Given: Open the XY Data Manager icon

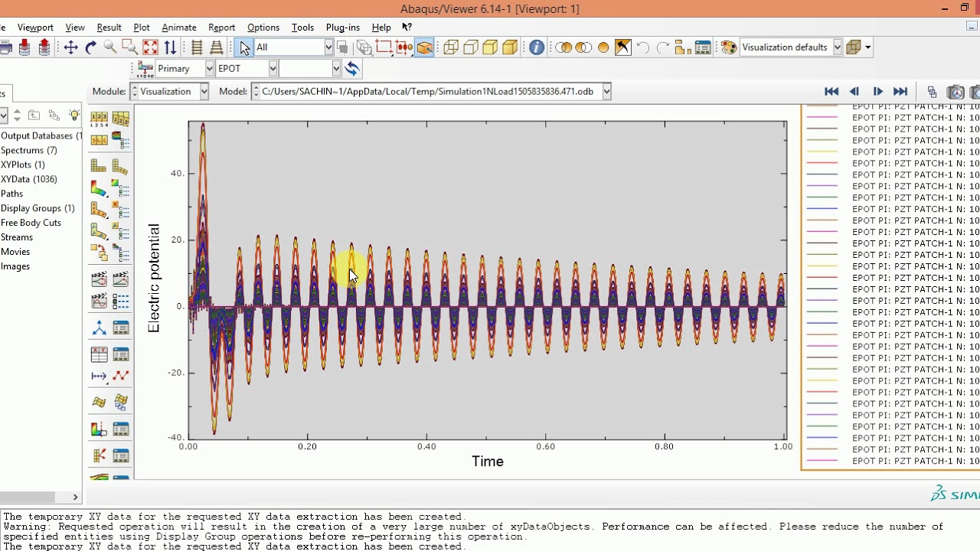Looking at the screenshot, I should tap(121, 354).
